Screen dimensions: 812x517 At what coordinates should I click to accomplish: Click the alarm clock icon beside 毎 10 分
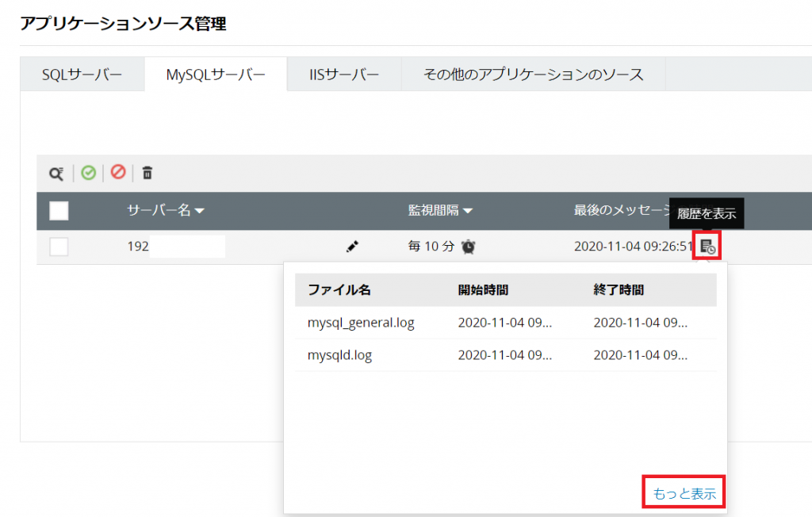[x=468, y=247]
